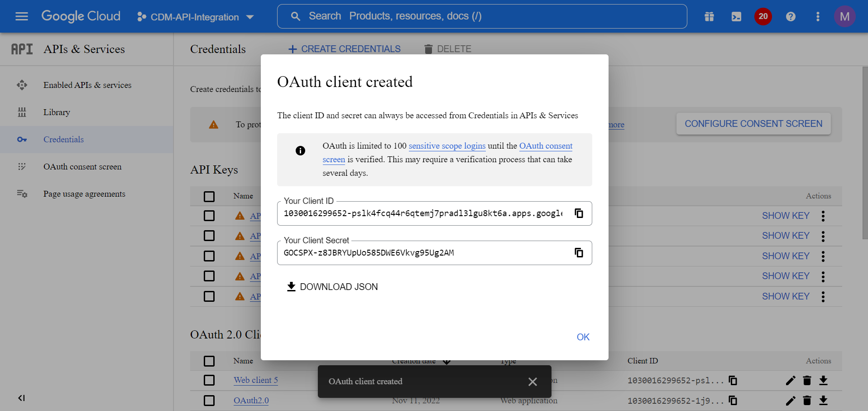This screenshot has width=868, height=411.
Task: Open the notifications badge showing 20
Action: pyautogui.click(x=763, y=17)
